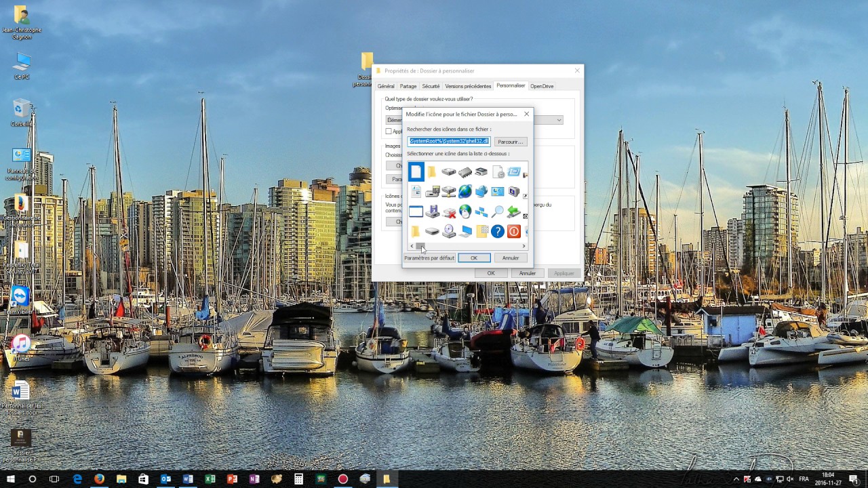868x488 pixels.
Task: Click the Parcourir... button
Action: click(510, 142)
